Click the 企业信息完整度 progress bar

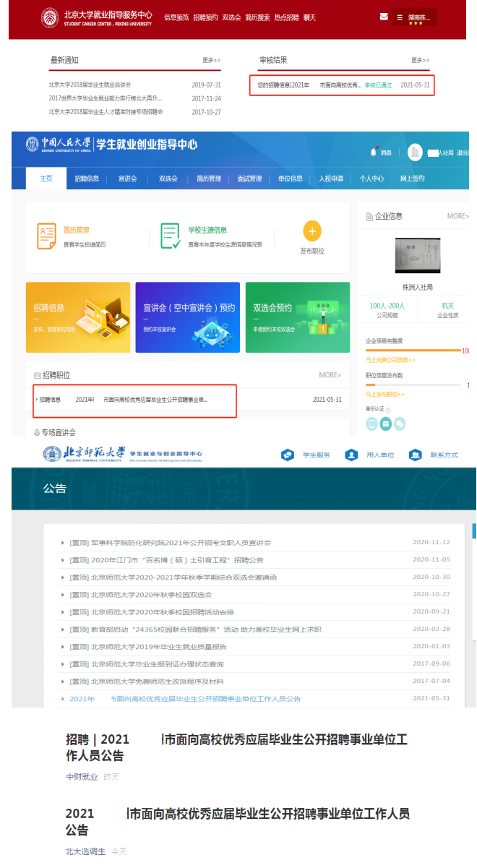tap(413, 350)
